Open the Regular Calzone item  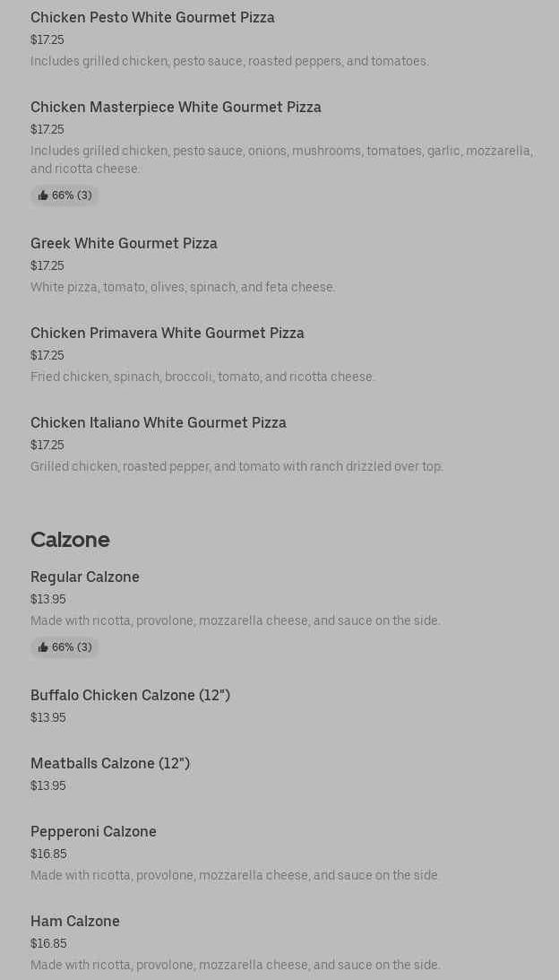(85, 577)
